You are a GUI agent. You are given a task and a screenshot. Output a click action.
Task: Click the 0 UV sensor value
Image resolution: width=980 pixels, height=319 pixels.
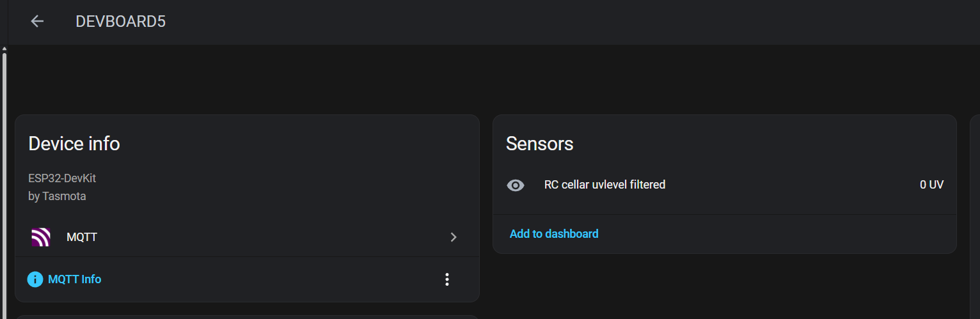pos(931,185)
